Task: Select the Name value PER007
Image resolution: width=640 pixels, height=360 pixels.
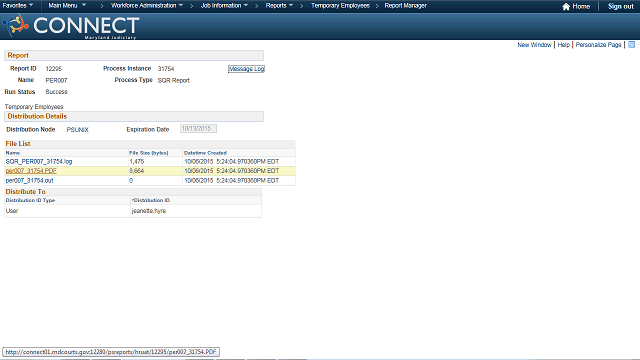Action: pos(56,80)
